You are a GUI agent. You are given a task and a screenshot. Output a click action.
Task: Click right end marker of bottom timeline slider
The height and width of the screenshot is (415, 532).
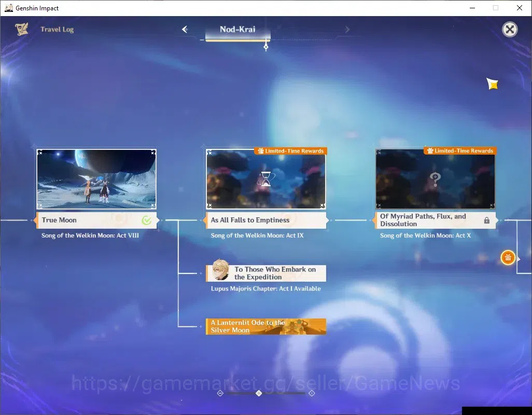click(312, 393)
